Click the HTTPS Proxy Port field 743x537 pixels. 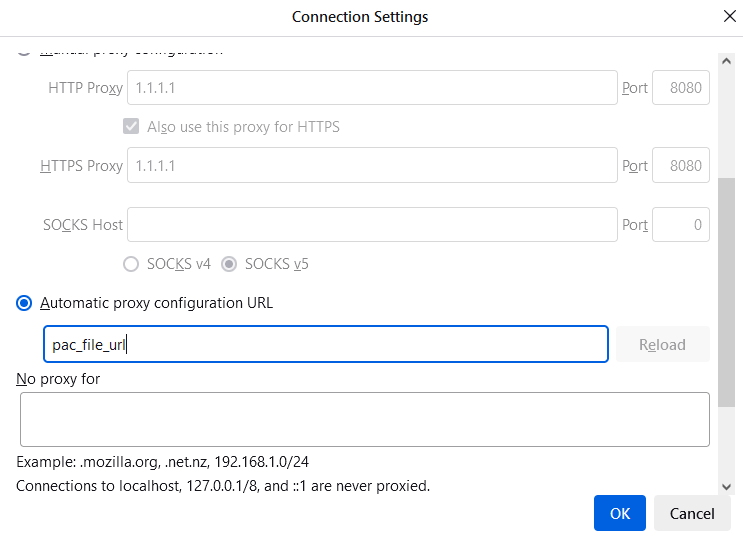pos(681,166)
